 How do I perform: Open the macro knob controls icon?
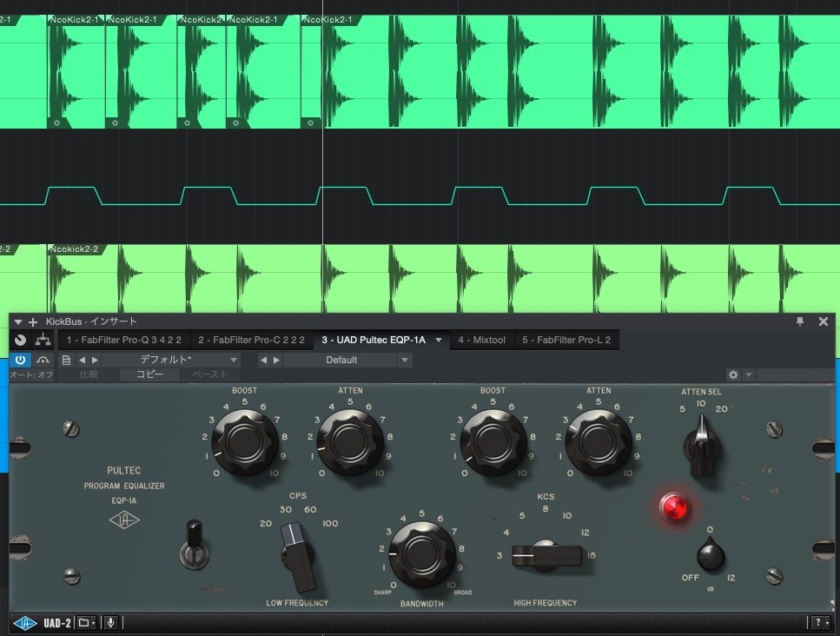tap(20, 340)
